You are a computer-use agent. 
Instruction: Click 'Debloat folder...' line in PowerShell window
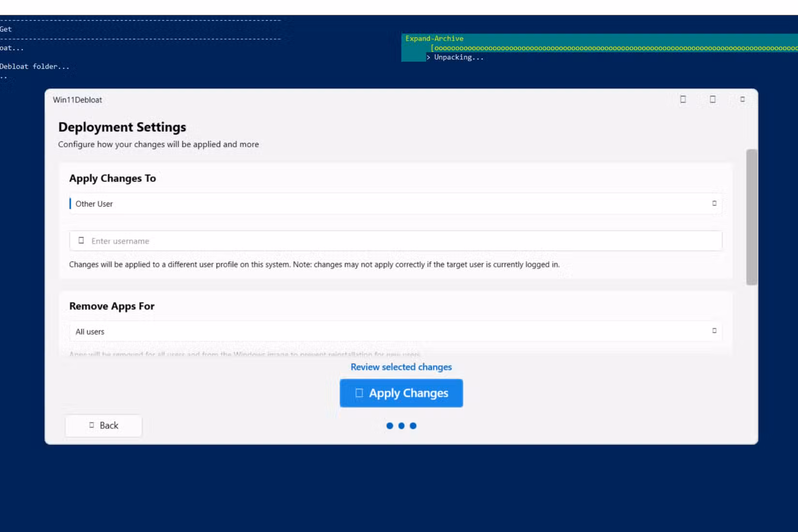[34, 67]
